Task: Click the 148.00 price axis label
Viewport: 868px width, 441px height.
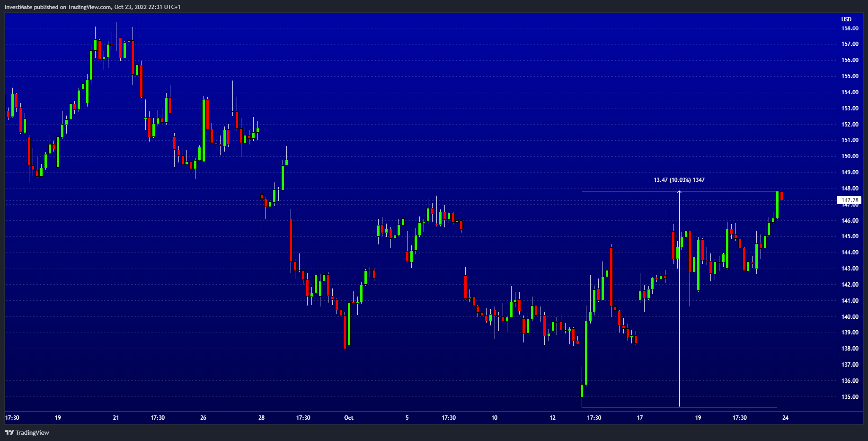Action: (x=850, y=189)
